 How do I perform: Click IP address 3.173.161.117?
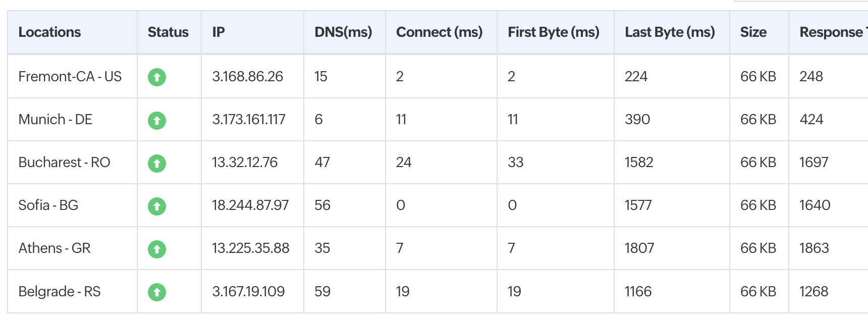pyautogui.click(x=249, y=120)
